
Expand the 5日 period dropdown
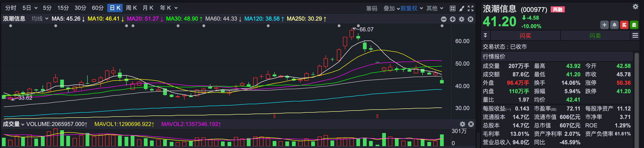pos(30,8)
